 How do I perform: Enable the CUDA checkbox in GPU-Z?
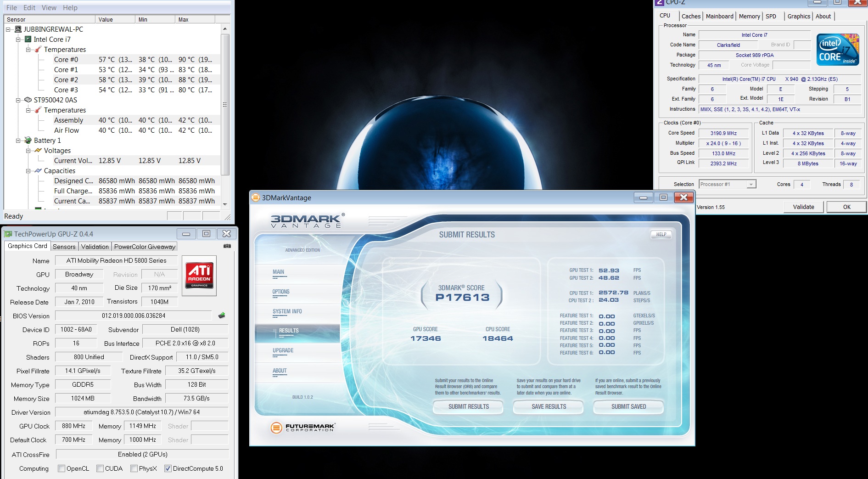click(x=100, y=468)
